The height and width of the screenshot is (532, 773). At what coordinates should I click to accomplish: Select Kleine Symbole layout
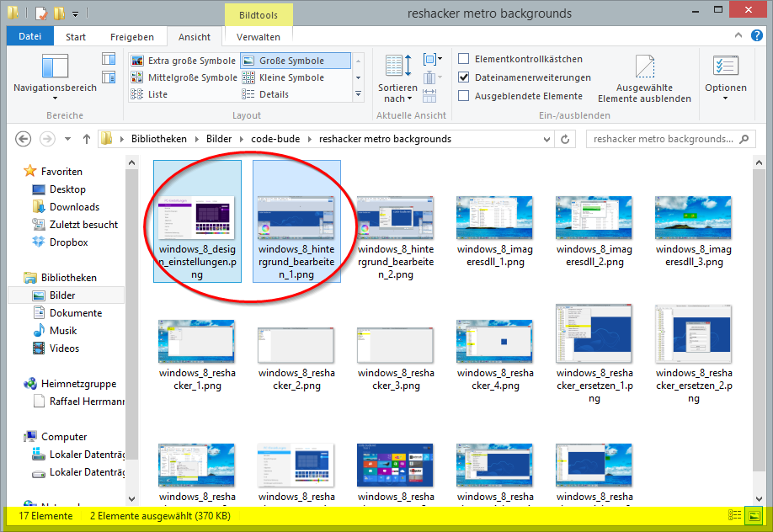284,77
